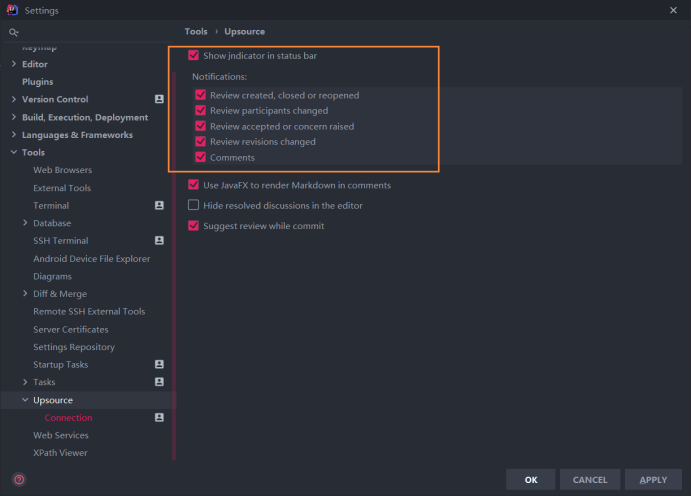Collapse the Tools section arrow
The width and height of the screenshot is (691, 496).
14,152
